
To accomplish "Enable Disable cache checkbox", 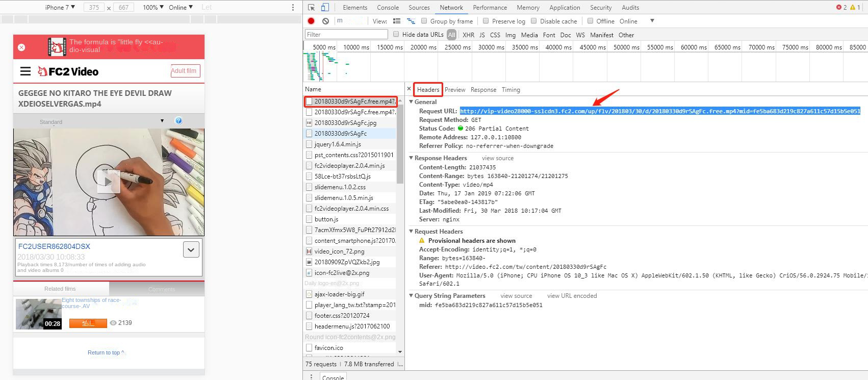I will 533,21.
